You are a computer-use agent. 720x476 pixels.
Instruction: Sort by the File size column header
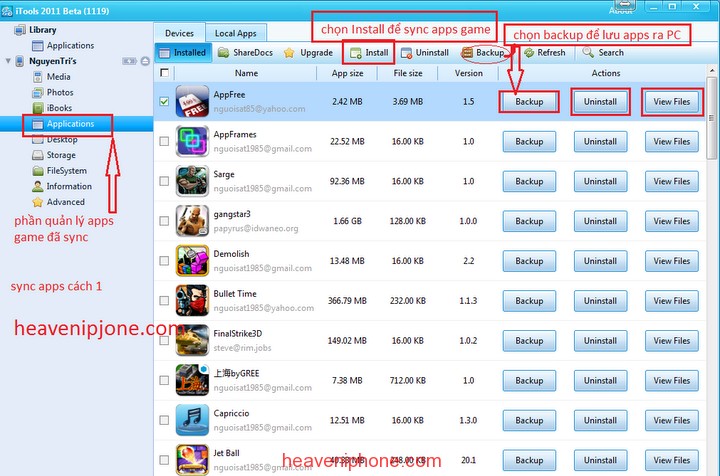pyautogui.click(x=408, y=73)
